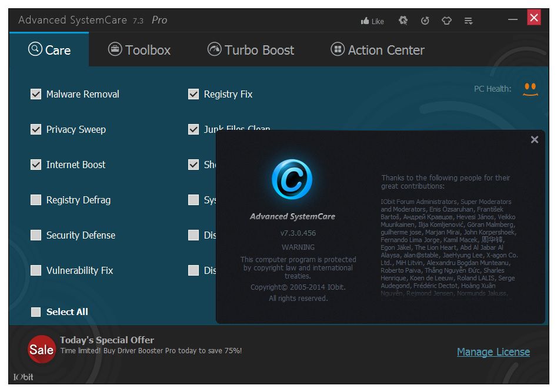Close the About dialog with the X
This screenshot has height=392, width=557.
click(x=534, y=139)
